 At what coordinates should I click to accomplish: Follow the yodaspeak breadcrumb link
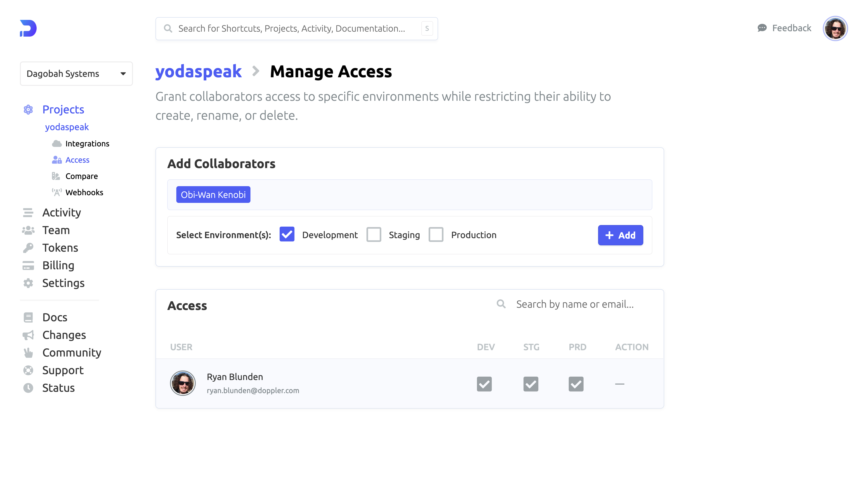point(198,71)
